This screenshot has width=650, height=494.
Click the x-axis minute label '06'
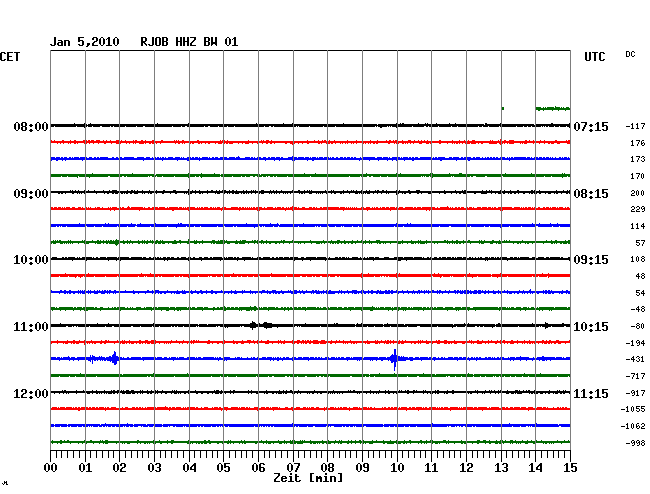pos(258,468)
